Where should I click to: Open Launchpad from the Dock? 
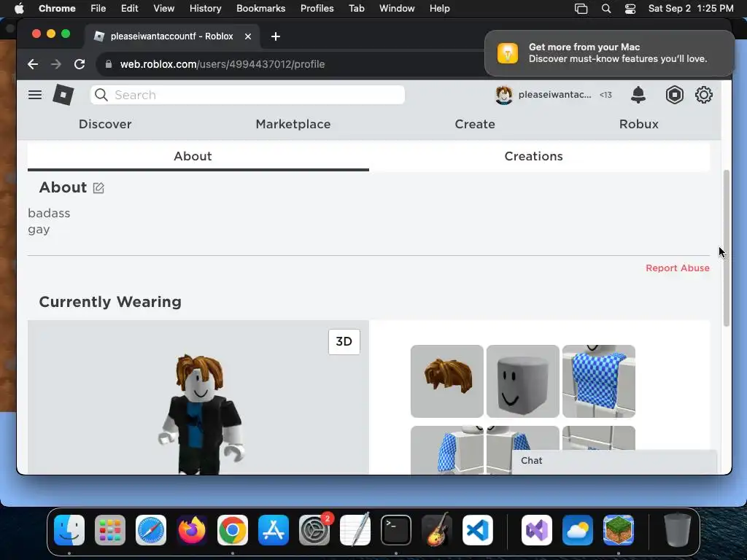click(110, 530)
